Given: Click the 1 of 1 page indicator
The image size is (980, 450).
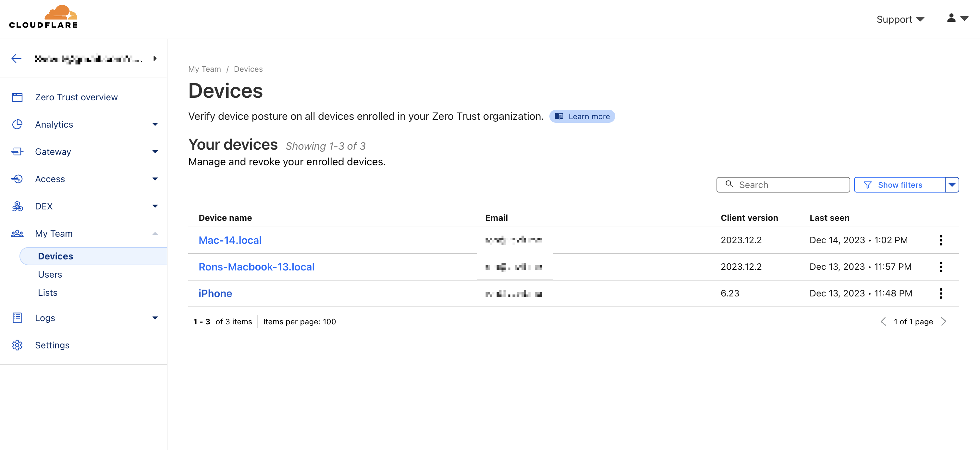Looking at the screenshot, I should click(x=913, y=322).
